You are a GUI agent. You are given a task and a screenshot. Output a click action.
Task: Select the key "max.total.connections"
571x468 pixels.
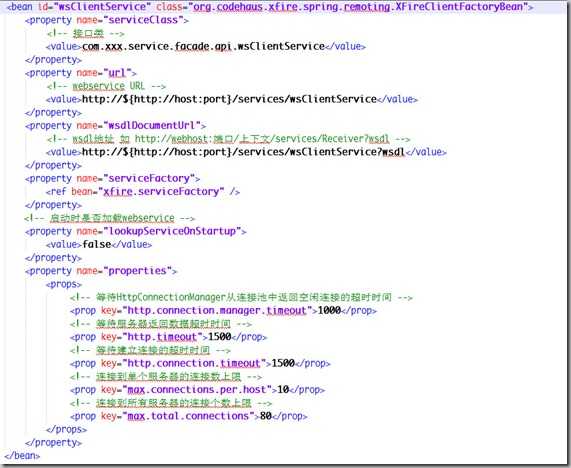[x=188, y=416]
